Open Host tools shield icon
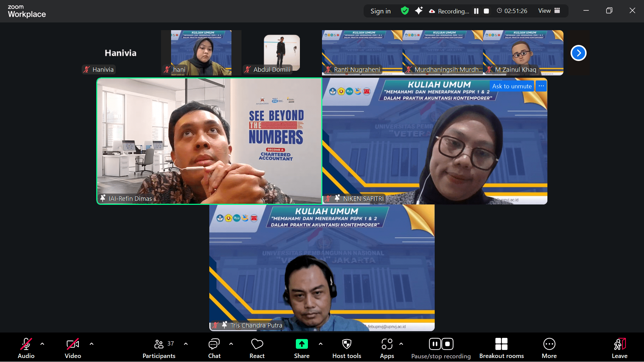Screen dimensions: 644x362 coord(346,344)
